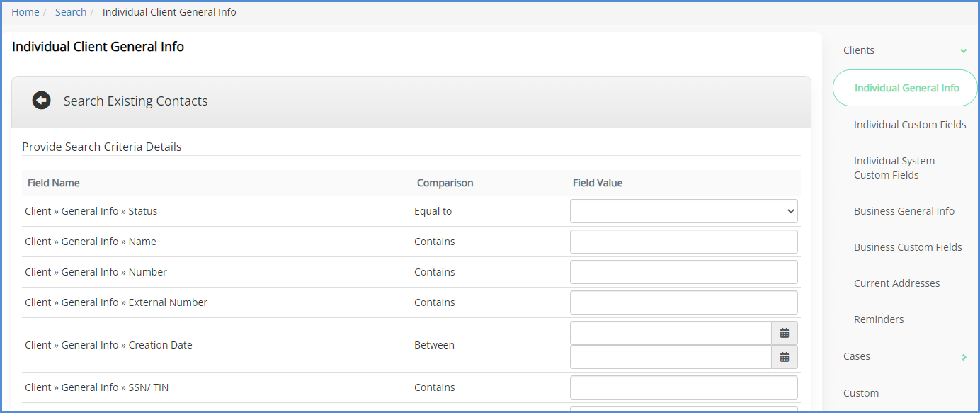Focus the Number field value input

click(683, 272)
